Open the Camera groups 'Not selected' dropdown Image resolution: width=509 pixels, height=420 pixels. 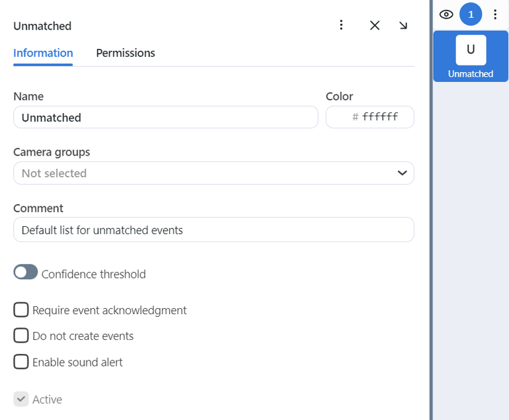[x=205, y=173]
